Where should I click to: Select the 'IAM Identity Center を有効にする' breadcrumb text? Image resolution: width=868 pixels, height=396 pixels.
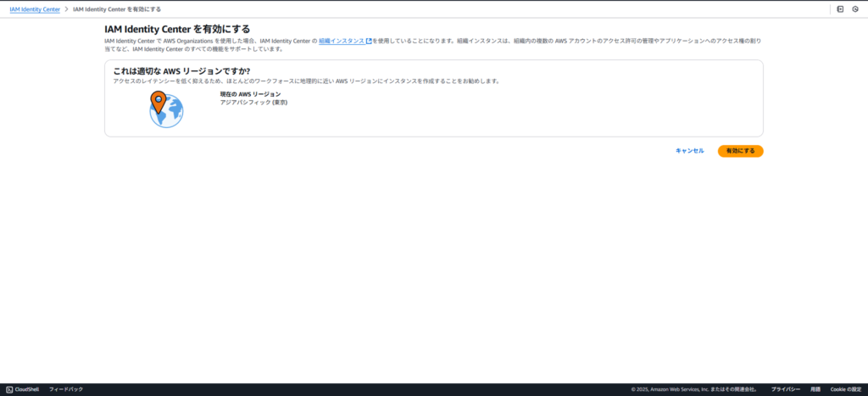[117, 9]
